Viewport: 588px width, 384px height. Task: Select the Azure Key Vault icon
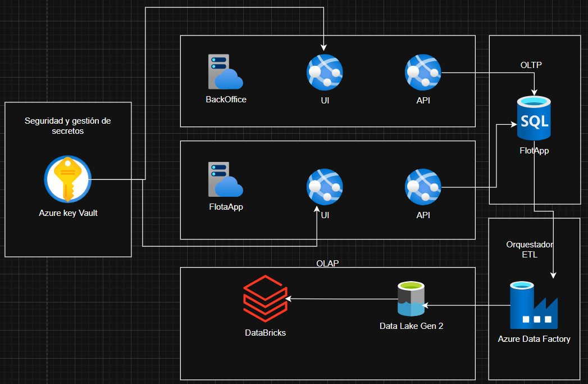[67, 179]
